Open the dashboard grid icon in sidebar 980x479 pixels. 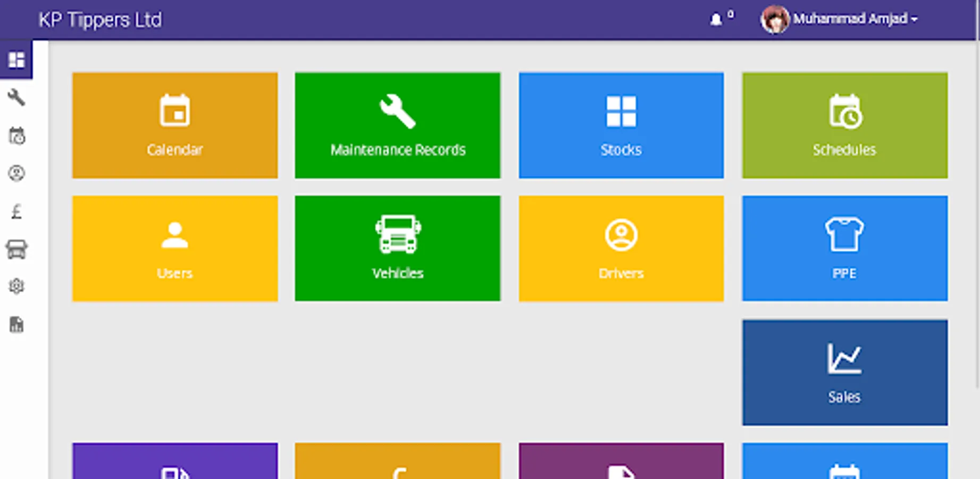point(16,60)
